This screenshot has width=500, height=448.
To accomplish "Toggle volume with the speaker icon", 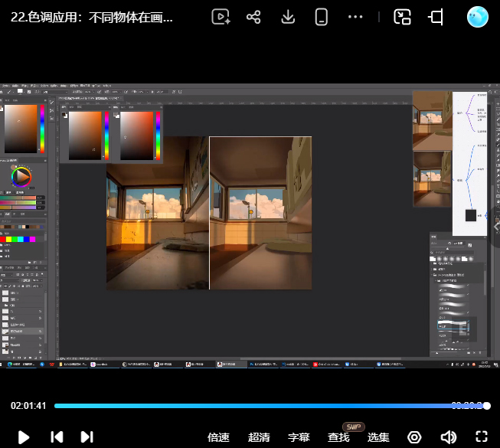I will tap(449, 437).
